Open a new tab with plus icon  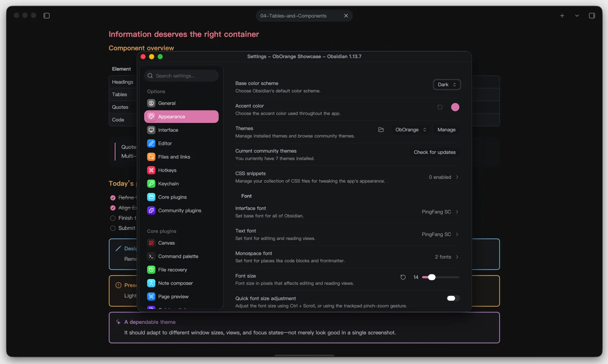point(562,16)
